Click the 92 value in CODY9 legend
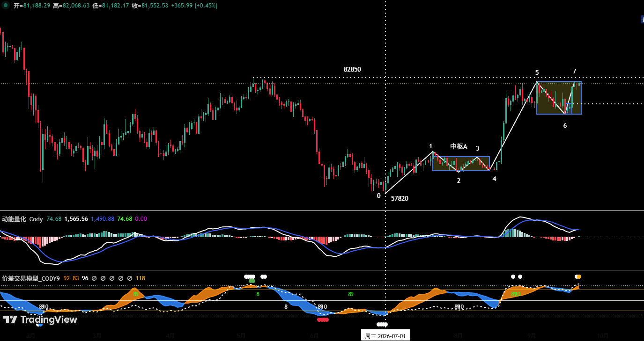The width and height of the screenshot is (644, 341). [x=67, y=278]
